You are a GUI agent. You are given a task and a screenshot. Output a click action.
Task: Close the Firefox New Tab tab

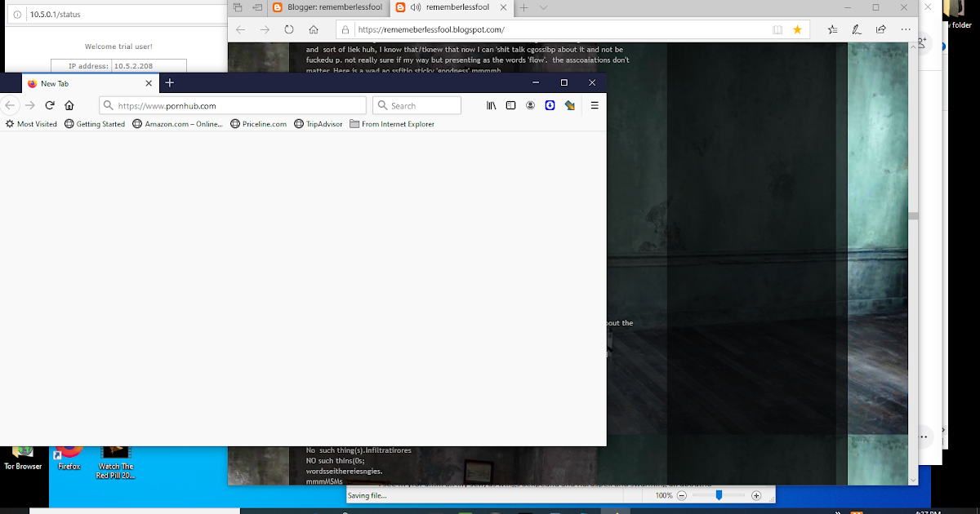click(149, 83)
